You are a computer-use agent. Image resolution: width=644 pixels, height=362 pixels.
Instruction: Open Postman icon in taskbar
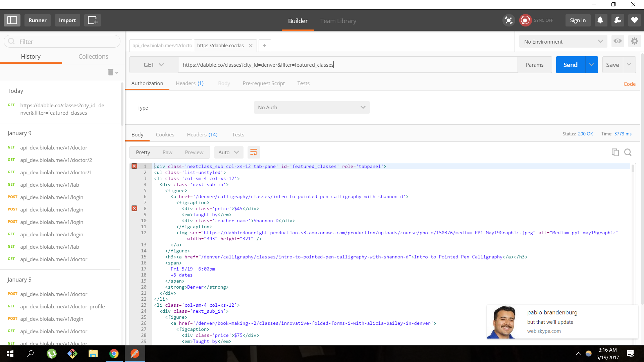coord(135,354)
